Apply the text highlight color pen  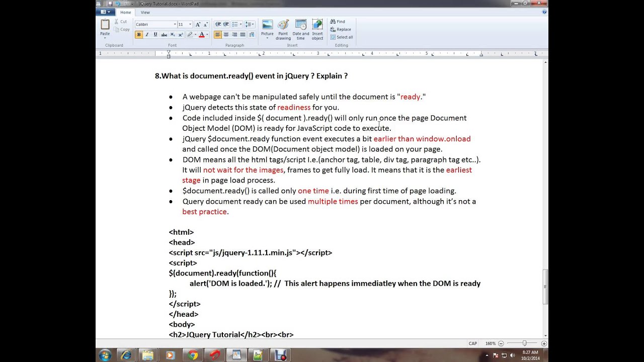(190, 35)
